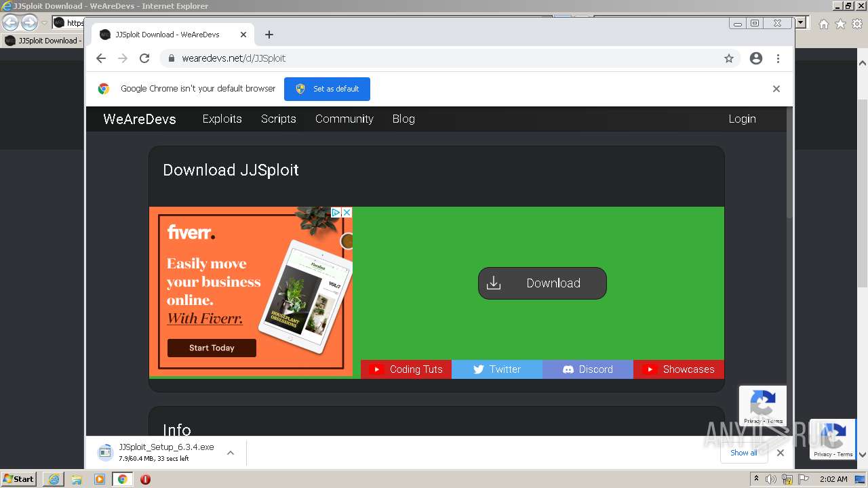The height and width of the screenshot is (488, 868).
Task: Close the Chrome downloads bar
Action: point(781,453)
